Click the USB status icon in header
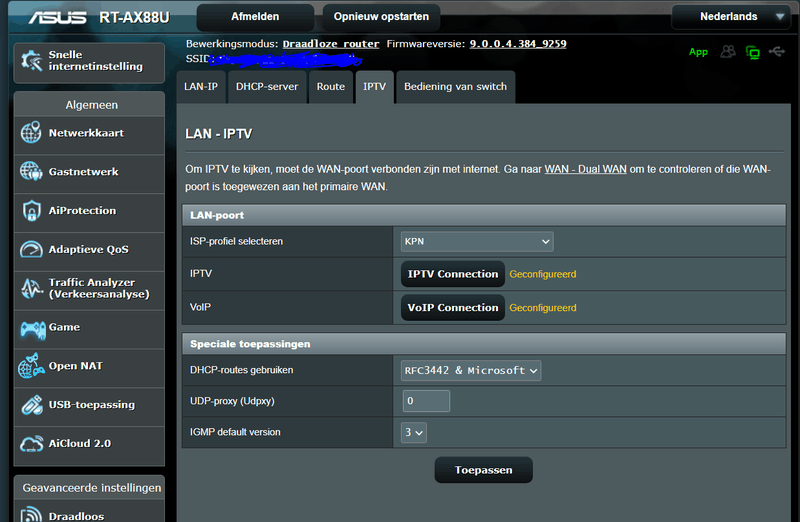 click(x=777, y=51)
